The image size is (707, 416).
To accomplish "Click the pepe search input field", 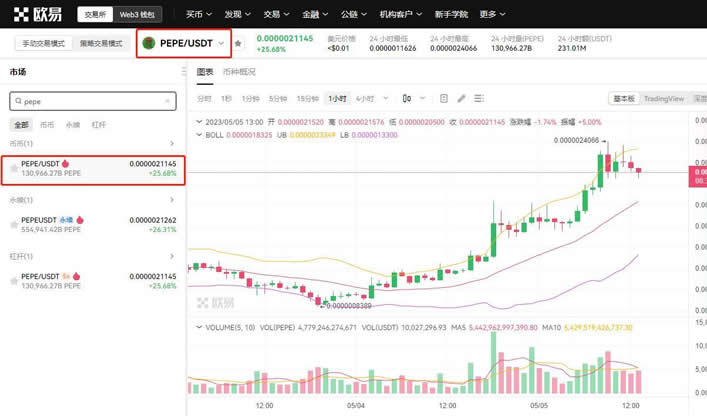I will click(x=90, y=102).
